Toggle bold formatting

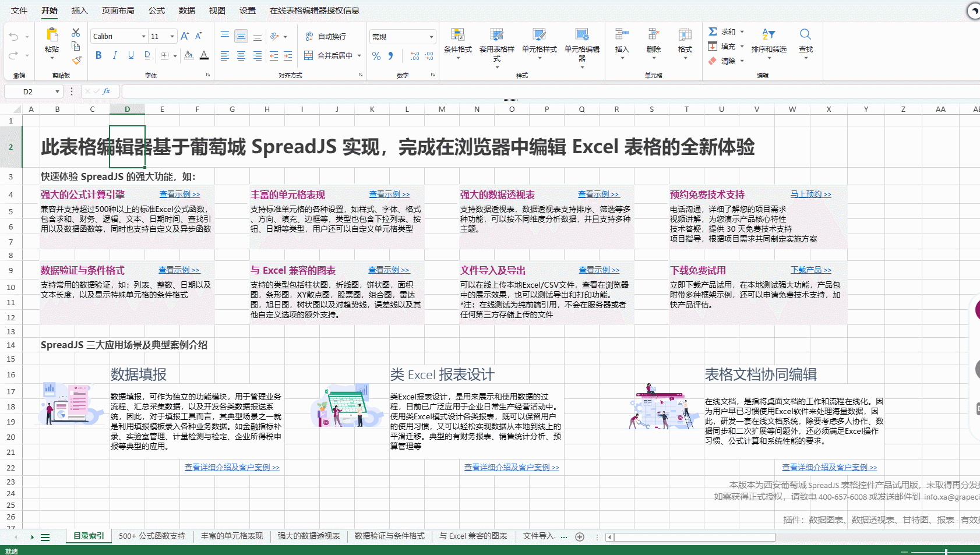click(x=98, y=55)
